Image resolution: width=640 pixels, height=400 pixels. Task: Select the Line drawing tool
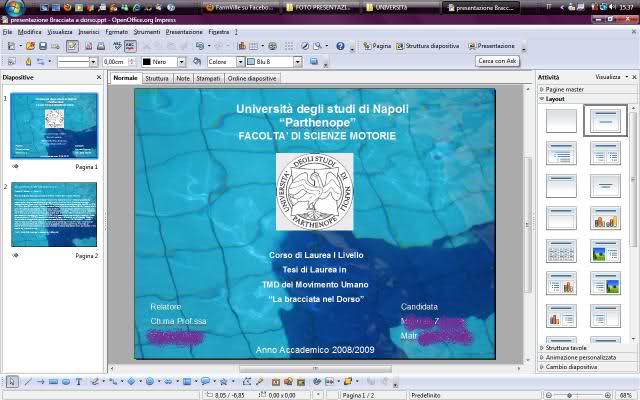(26, 382)
